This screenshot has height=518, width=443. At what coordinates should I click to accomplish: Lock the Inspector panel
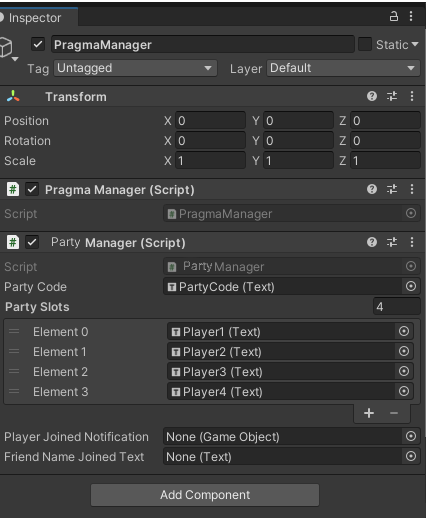tap(394, 16)
